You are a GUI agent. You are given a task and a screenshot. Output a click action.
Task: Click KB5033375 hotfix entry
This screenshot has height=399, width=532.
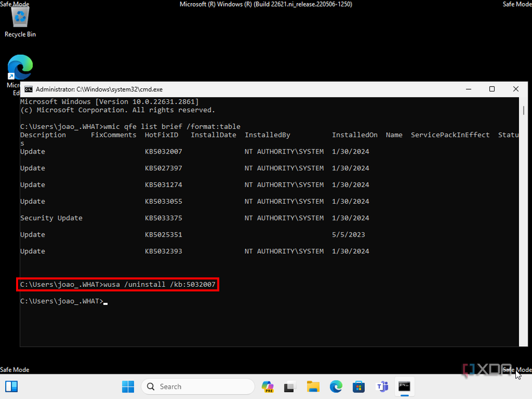coord(164,218)
